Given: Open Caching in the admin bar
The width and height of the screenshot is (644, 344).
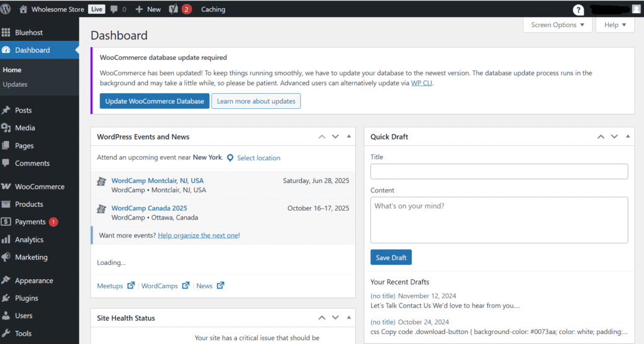Looking at the screenshot, I should (x=213, y=9).
